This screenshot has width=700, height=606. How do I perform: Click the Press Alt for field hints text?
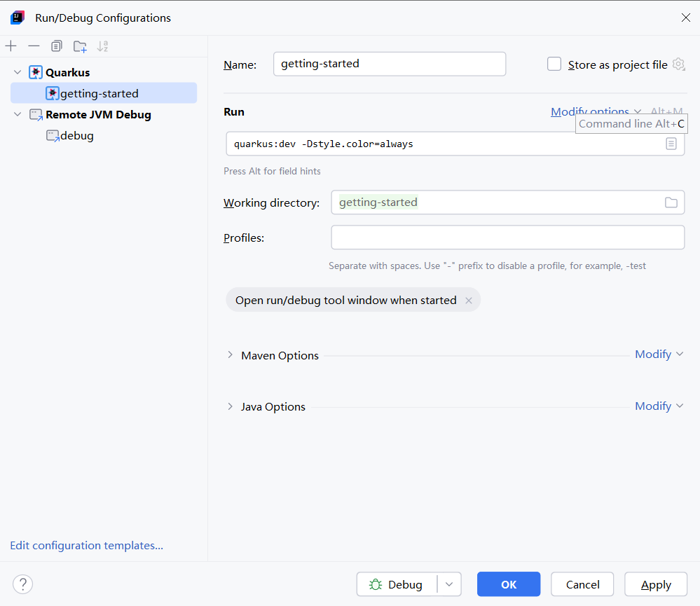(272, 172)
